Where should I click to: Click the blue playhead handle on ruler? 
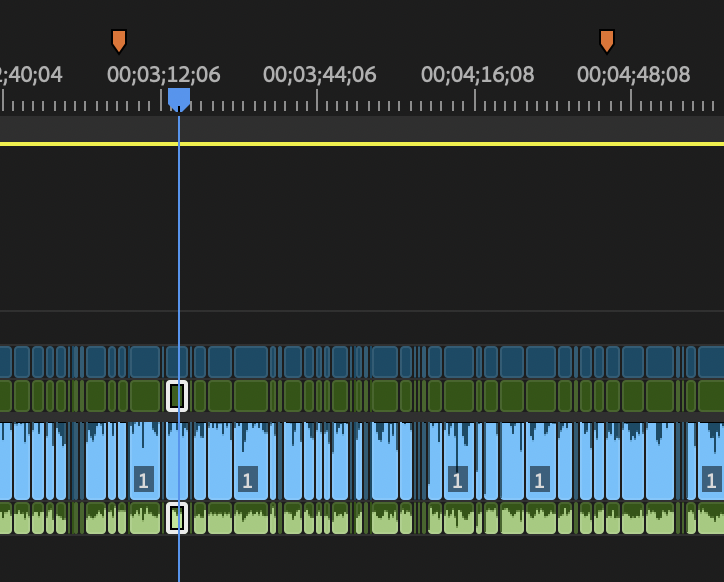[x=179, y=100]
